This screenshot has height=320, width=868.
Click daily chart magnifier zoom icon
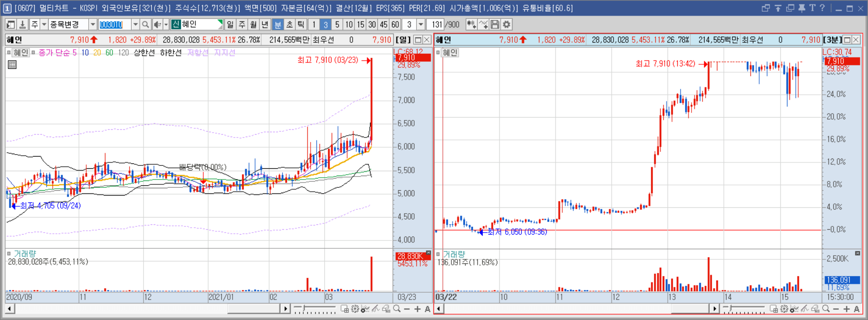pyautogui.click(x=397, y=309)
